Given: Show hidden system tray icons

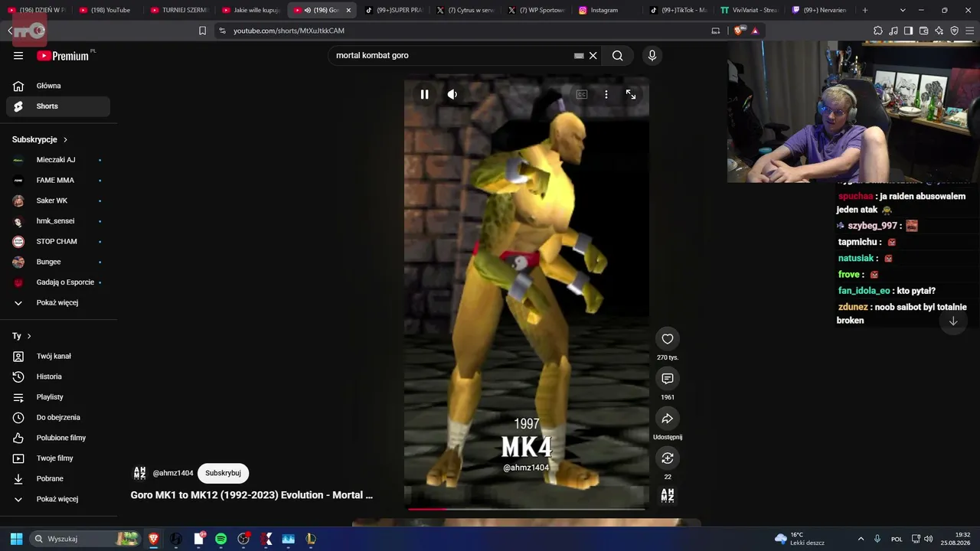Looking at the screenshot, I should tap(861, 539).
